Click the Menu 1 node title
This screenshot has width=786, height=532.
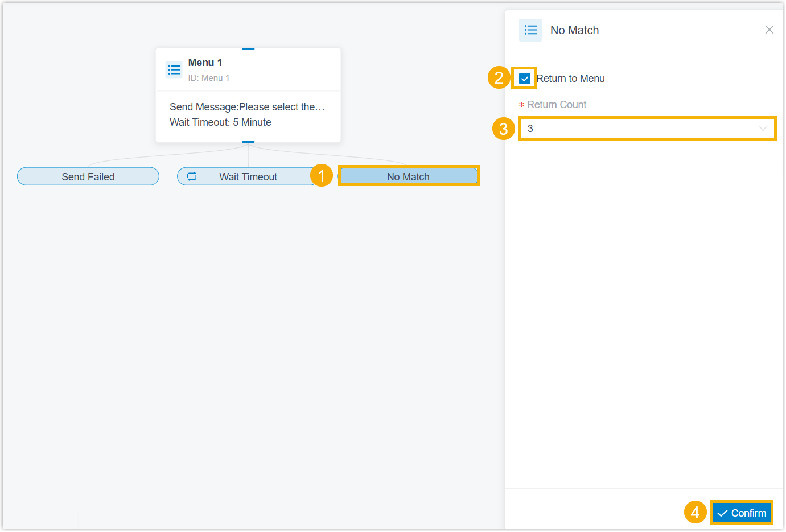pyautogui.click(x=205, y=63)
